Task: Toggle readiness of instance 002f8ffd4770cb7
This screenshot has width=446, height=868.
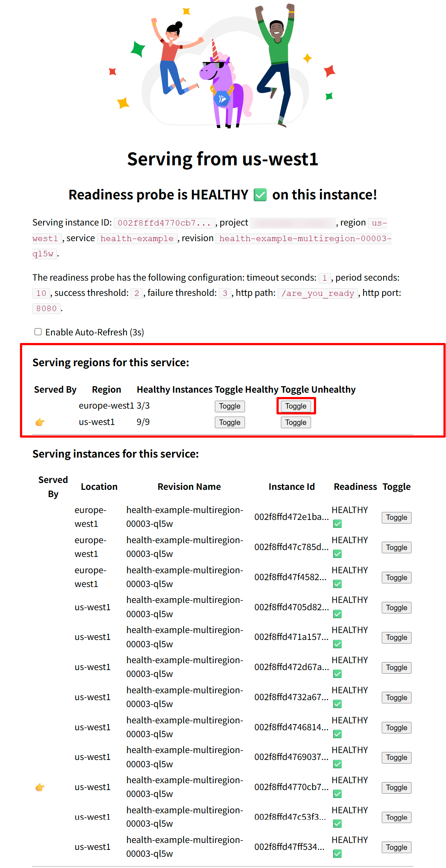Action: [x=396, y=788]
